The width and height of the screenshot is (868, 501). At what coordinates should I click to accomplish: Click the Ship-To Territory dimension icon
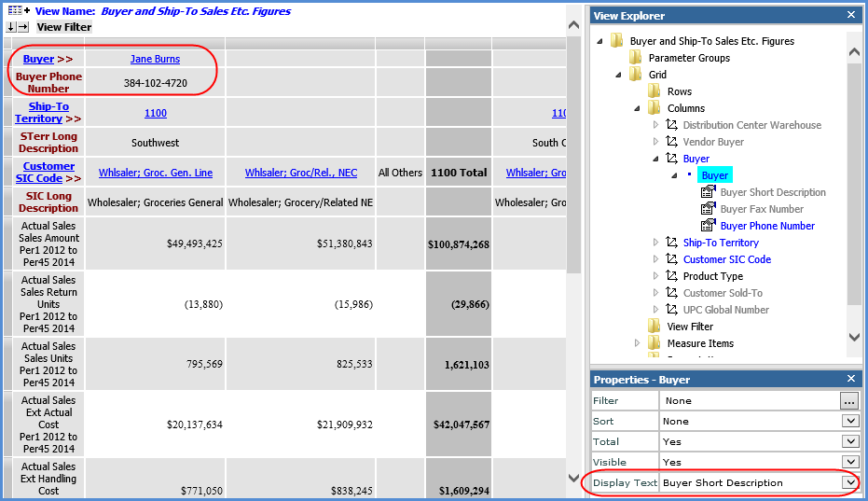pos(671,243)
